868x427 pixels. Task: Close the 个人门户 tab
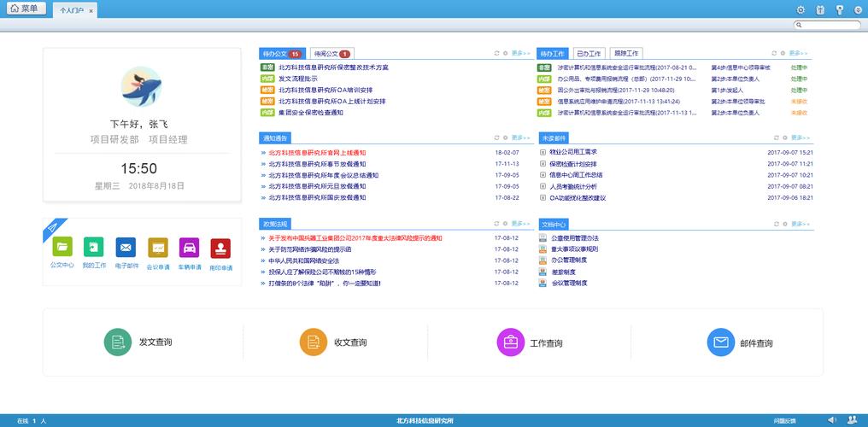(91, 10)
